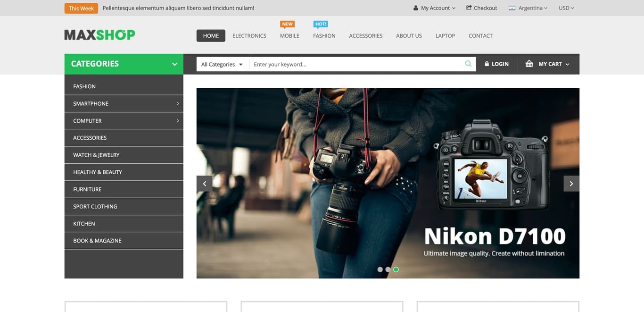This screenshot has height=312, width=644.
Task: Expand the SMARTPHONE submenu chevron
Action: pyautogui.click(x=178, y=103)
